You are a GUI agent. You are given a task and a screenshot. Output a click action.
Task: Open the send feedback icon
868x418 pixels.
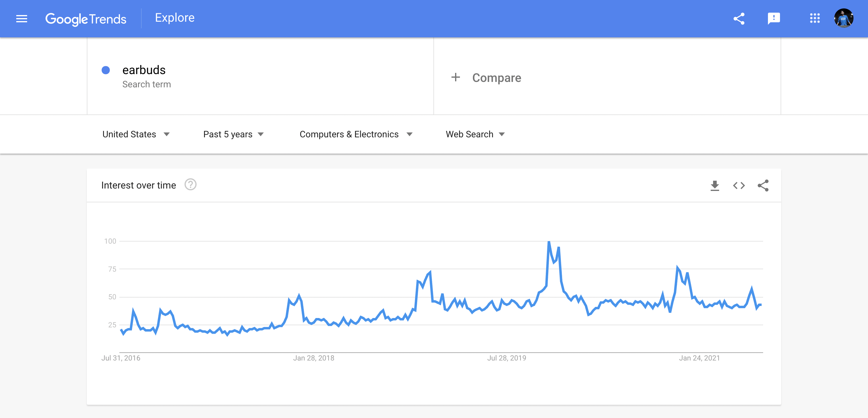pyautogui.click(x=774, y=19)
